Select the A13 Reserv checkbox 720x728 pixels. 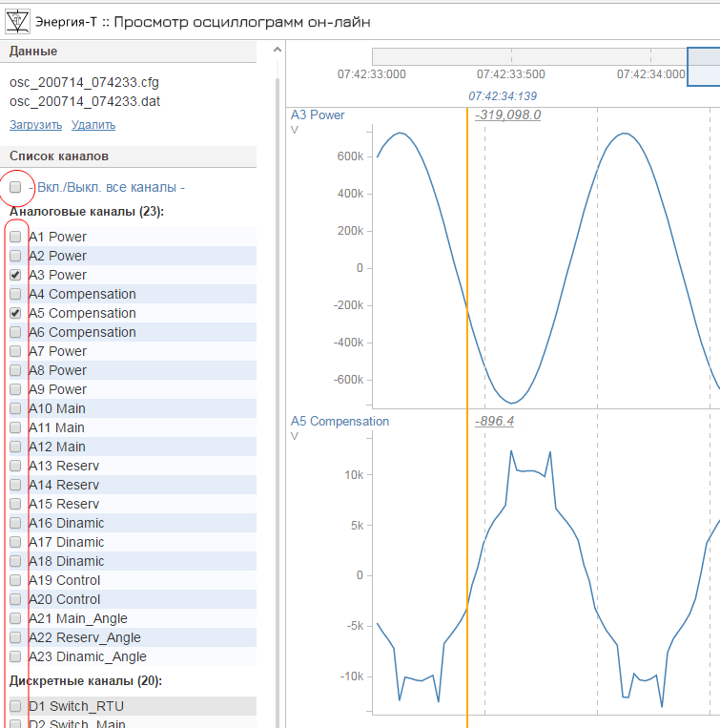point(15,466)
